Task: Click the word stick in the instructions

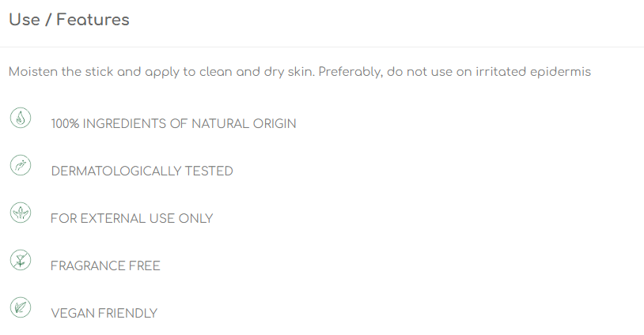Action: pyautogui.click(x=99, y=72)
